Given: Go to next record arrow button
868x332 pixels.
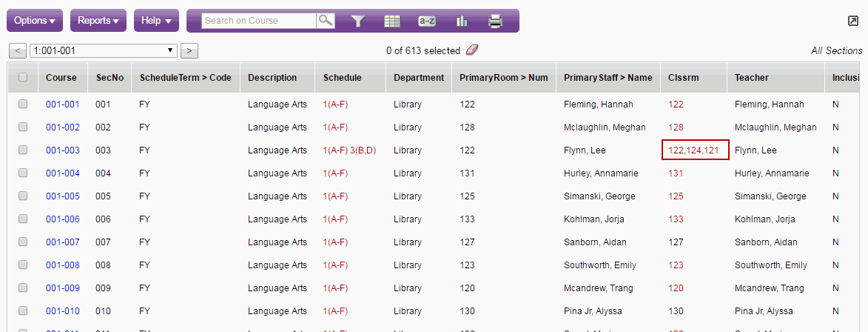Looking at the screenshot, I should point(189,51).
